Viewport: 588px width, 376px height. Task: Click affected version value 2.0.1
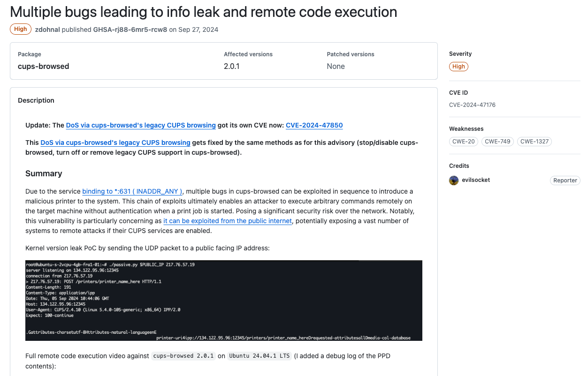point(232,67)
